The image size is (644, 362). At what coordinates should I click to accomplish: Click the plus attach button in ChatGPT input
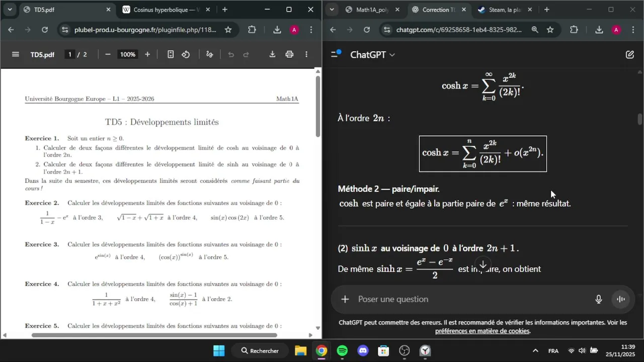coord(345,299)
